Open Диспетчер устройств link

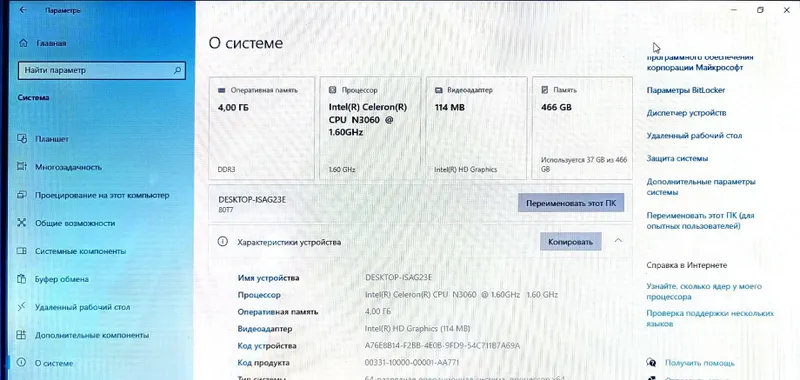686,113
